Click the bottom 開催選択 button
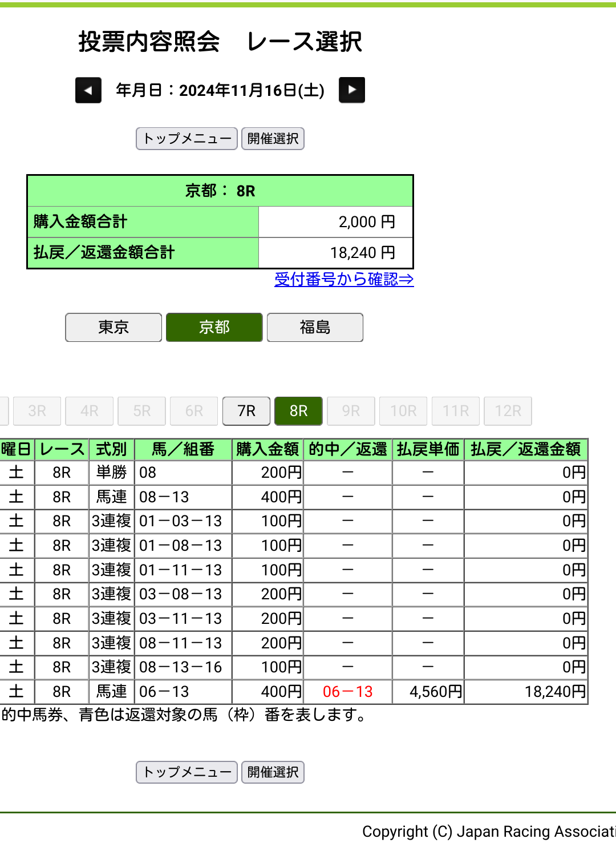The height and width of the screenshot is (867, 616). pos(273,772)
